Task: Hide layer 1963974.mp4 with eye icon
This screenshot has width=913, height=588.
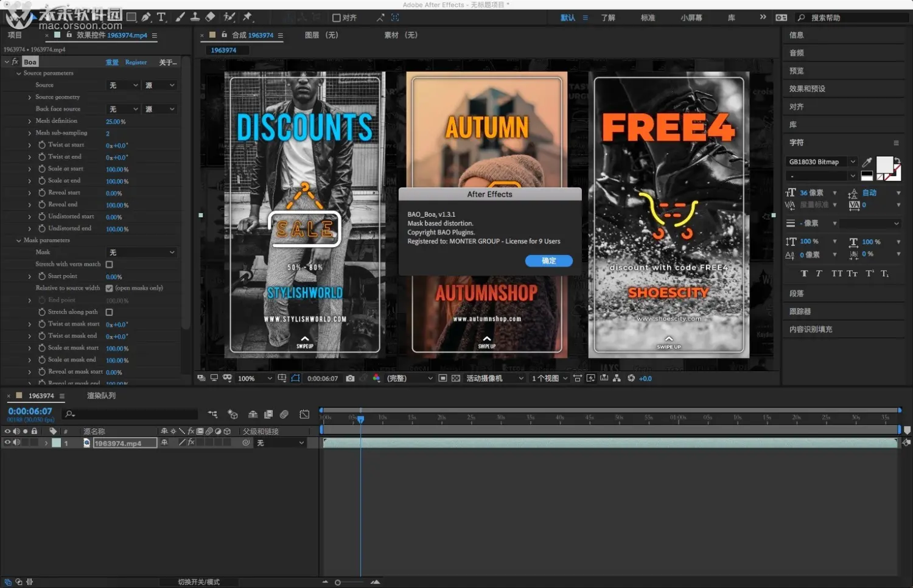Action: pos(7,443)
